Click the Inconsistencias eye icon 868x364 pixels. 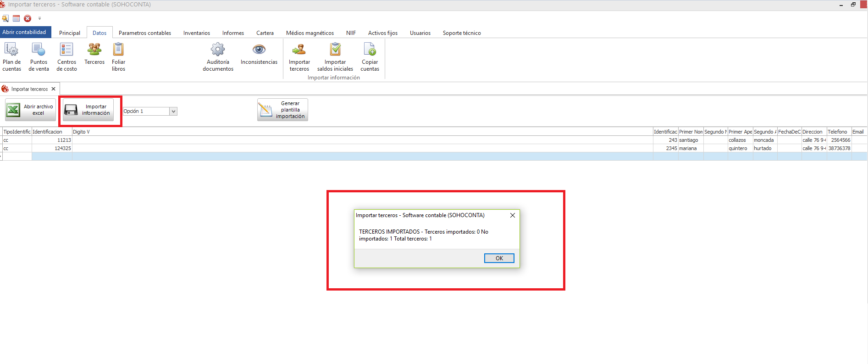[259, 50]
